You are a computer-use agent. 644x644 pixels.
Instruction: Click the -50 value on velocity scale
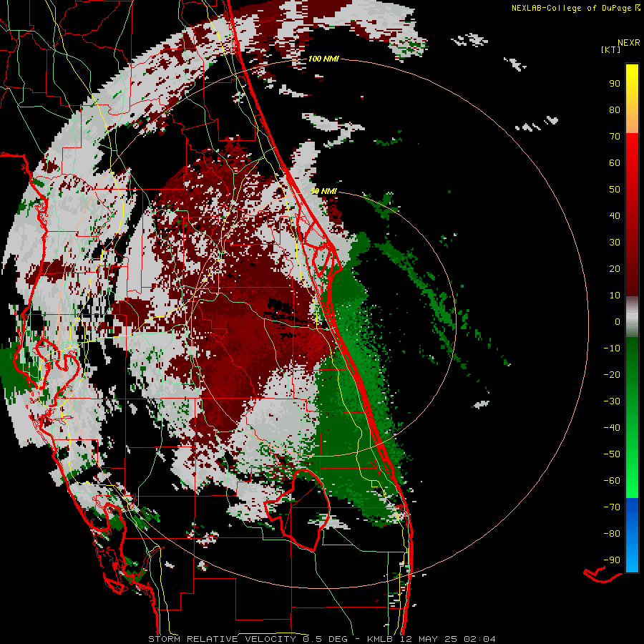point(612,454)
